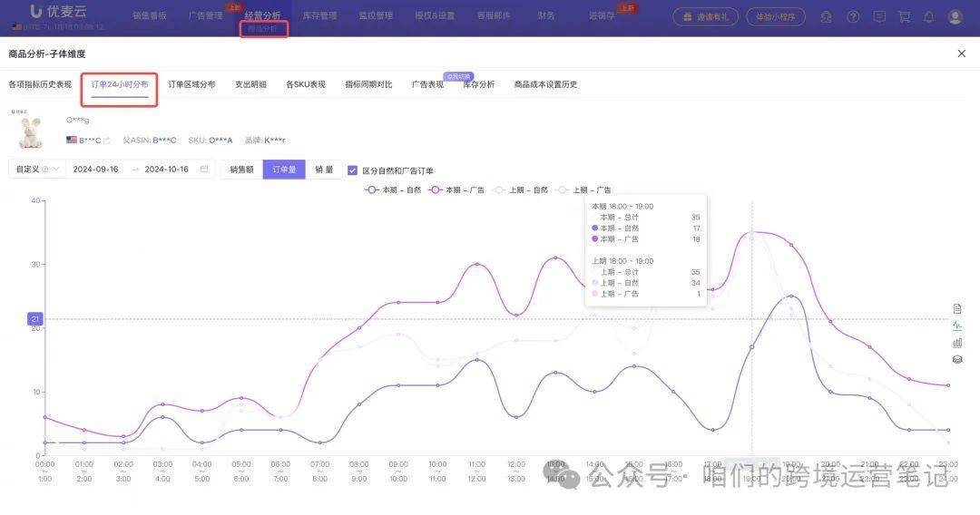Image resolution: width=980 pixels, height=515 pixels.
Task: Open the help question-mark icon
Action: pos(852,17)
